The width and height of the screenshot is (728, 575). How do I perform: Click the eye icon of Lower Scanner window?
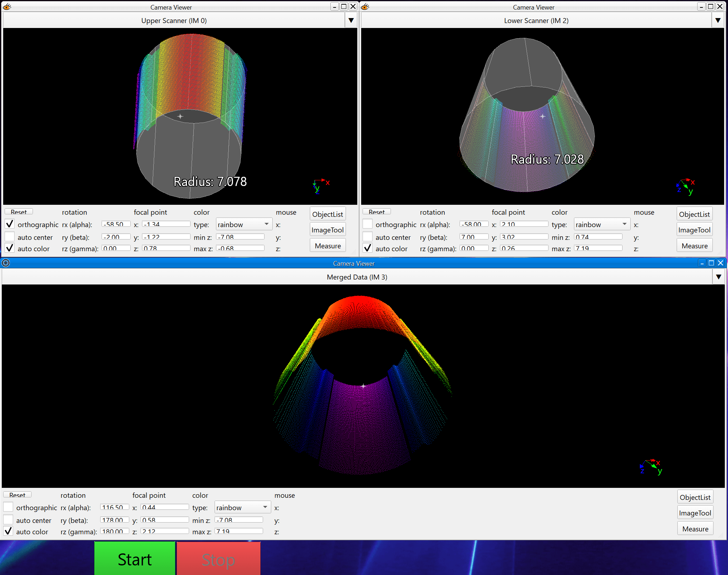point(365,7)
